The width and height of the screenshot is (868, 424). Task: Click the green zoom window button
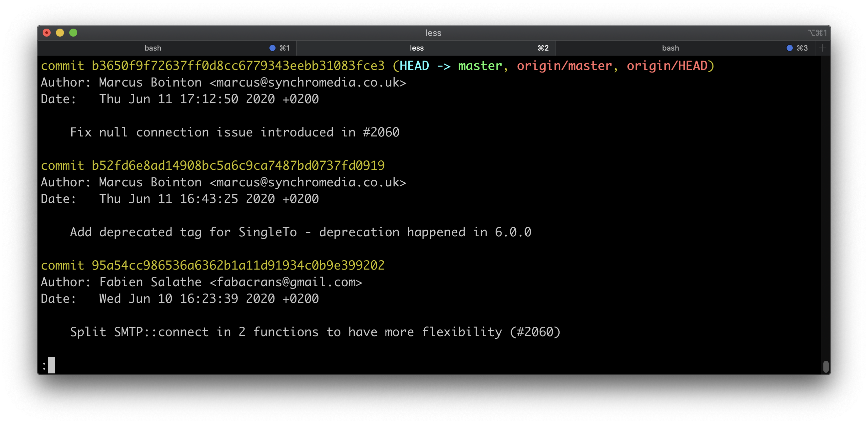73,33
